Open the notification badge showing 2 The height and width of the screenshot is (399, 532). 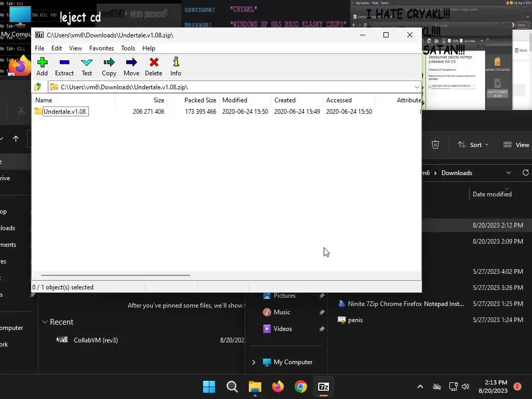(517, 387)
